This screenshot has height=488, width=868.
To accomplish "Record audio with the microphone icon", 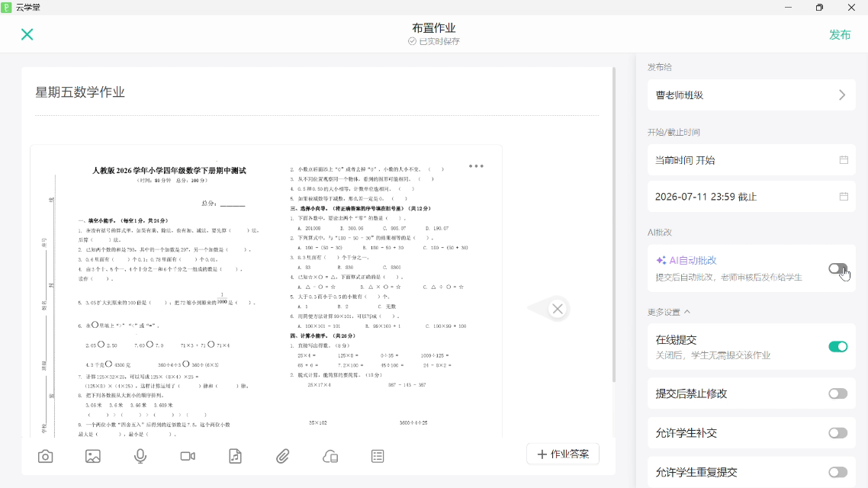I will coord(140,457).
